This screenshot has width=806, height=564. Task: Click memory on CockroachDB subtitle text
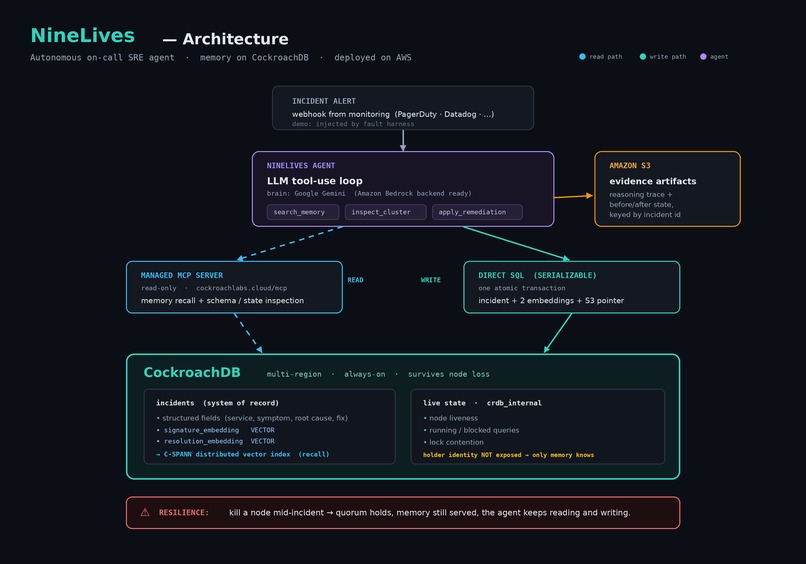(x=254, y=58)
